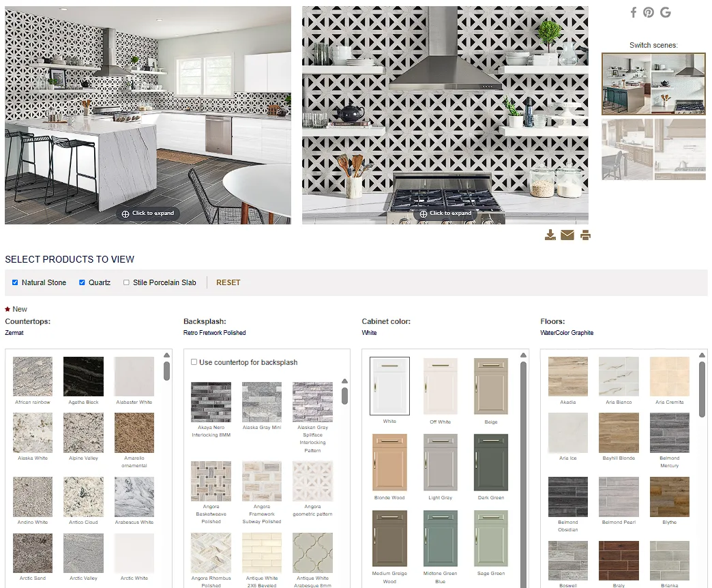Check Use countertop for backsplash
Screen dimensions: 712x588
coord(194,362)
